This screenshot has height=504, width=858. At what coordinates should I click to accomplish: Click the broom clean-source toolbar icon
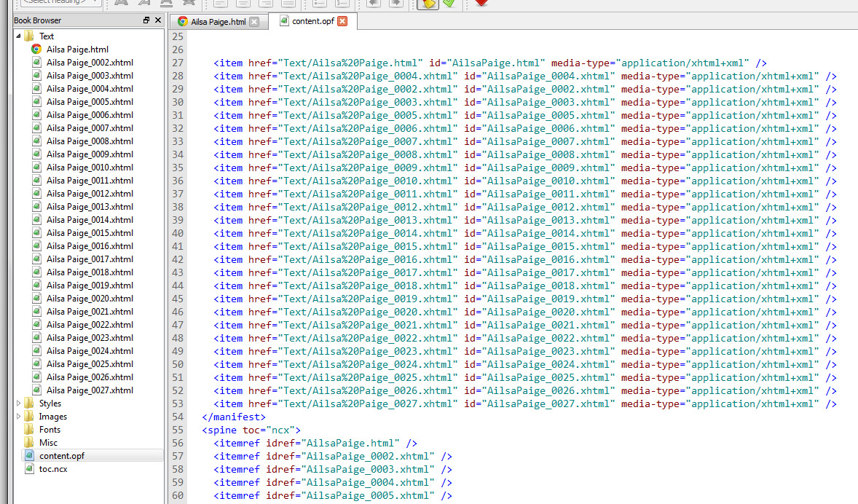[x=428, y=4]
